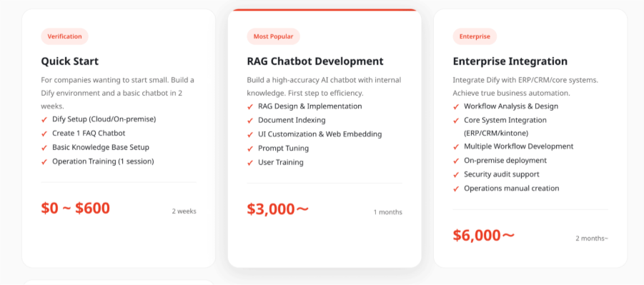Click the checkmark next to Security audit support
Screen dimensions: 644x285
click(x=456, y=175)
